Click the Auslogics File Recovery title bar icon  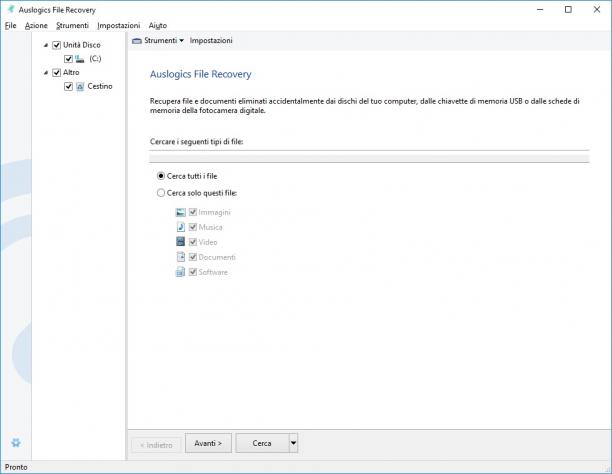(x=11, y=9)
